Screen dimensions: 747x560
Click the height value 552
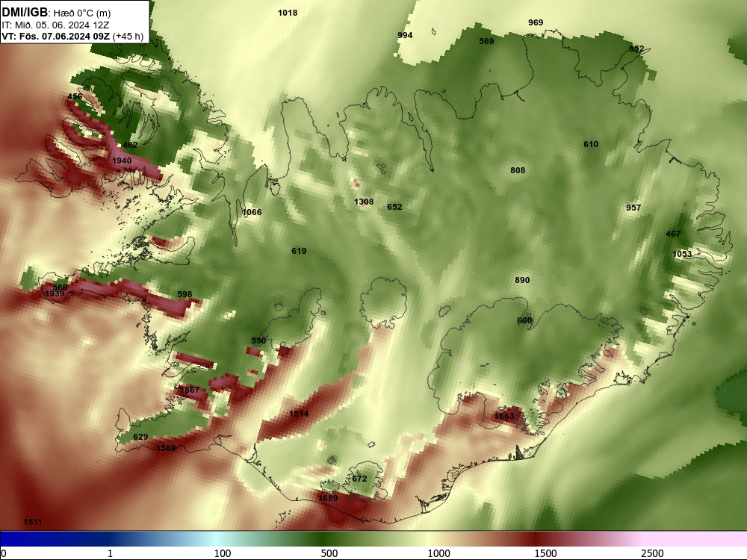point(636,49)
